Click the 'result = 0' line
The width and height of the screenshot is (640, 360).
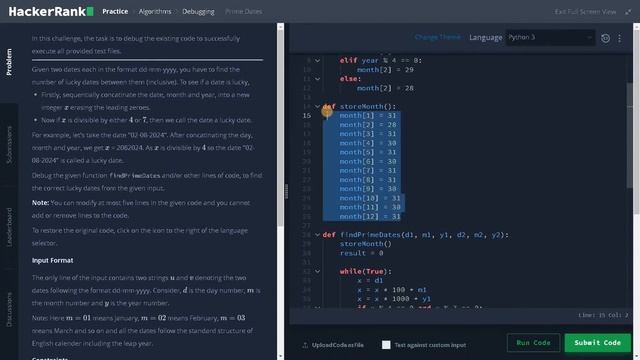pos(361,253)
